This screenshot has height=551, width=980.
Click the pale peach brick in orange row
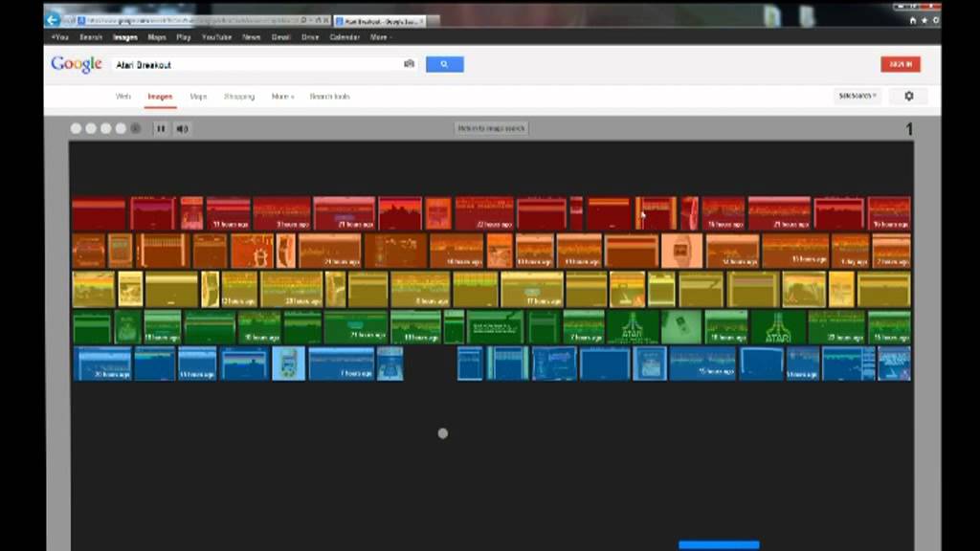click(x=681, y=252)
